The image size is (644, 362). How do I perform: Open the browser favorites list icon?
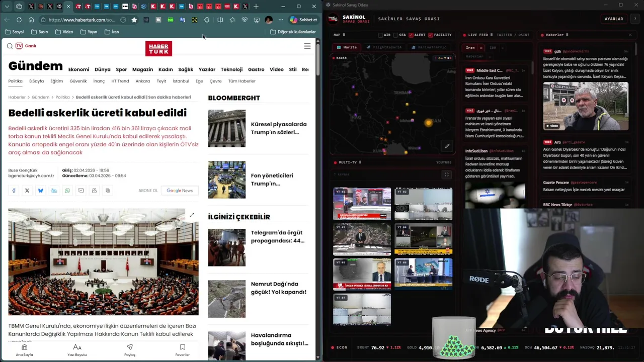pyautogui.click(x=232, y=20)
